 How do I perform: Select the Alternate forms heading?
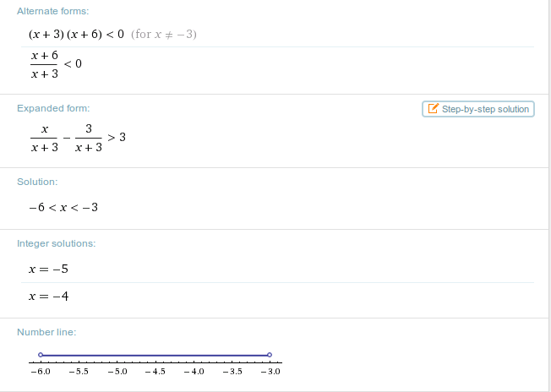[x=52, y=11]
